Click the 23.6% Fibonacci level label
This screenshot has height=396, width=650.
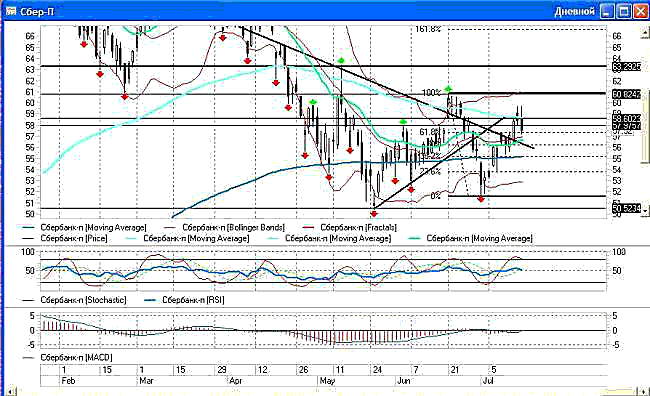click(430, 171)
